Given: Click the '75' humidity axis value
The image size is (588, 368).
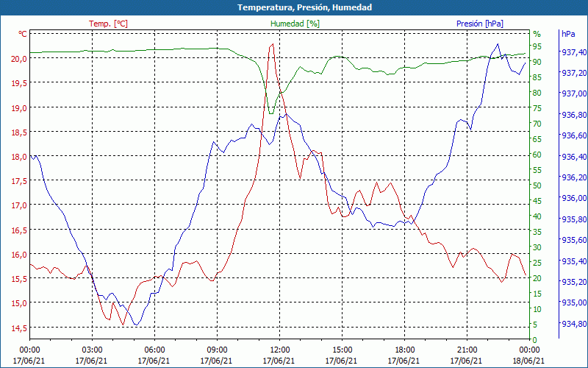Looking at the screenshot, I should coord(537,108).
